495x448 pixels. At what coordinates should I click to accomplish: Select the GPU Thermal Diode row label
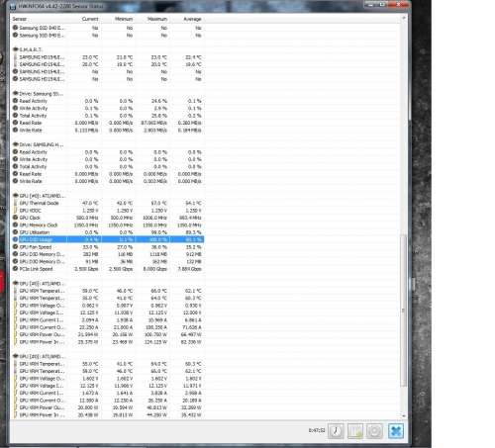(39, 203)
